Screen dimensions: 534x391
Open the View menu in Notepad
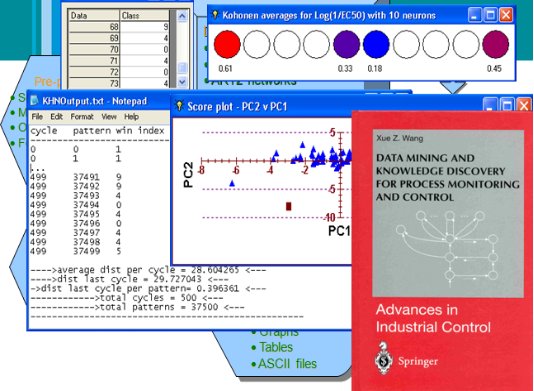coord(109,117)
